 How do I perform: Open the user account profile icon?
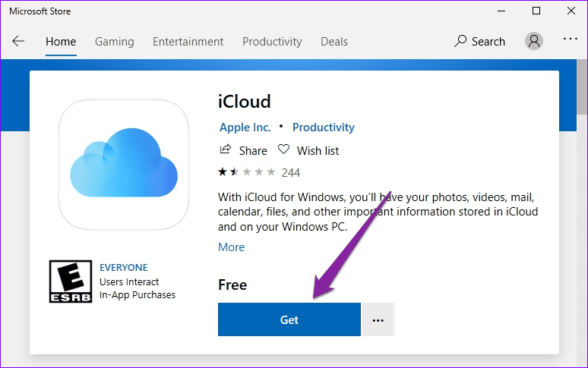coord(533,41)
